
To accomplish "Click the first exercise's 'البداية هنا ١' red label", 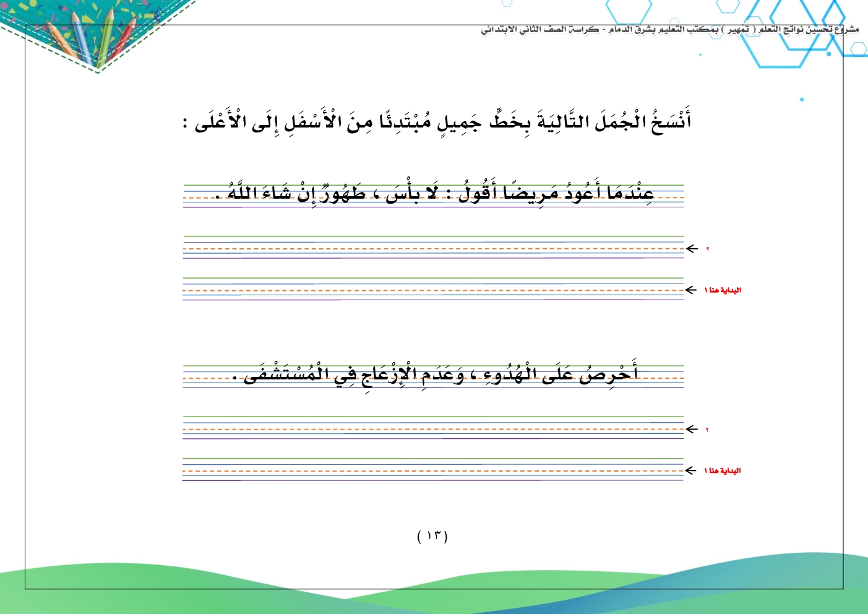I will coord(723,290).
